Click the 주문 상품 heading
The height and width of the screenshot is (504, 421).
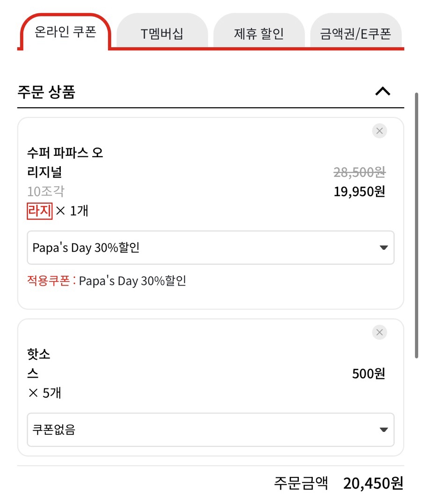pyautogui.click(x=46, y=92)
